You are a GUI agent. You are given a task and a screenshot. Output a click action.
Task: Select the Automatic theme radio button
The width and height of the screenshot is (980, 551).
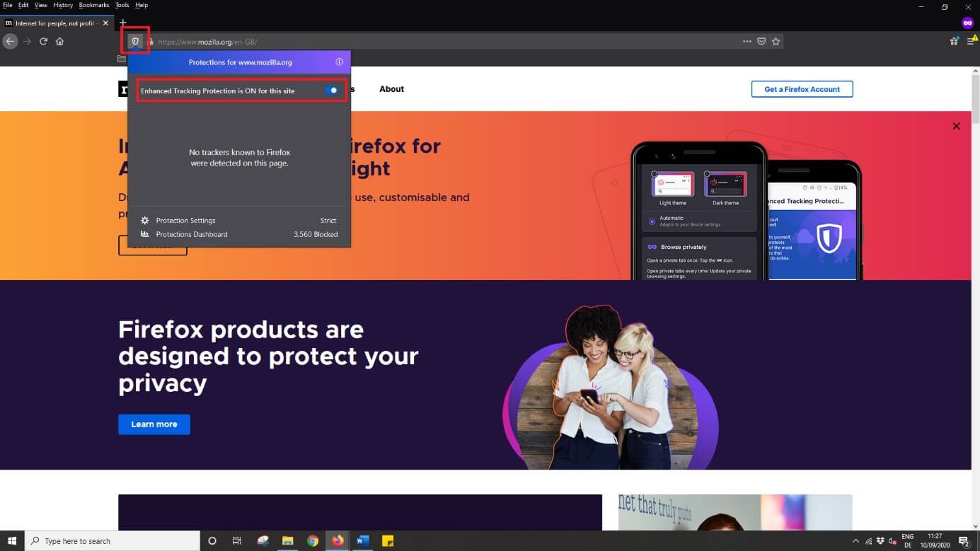pos(652,221)
